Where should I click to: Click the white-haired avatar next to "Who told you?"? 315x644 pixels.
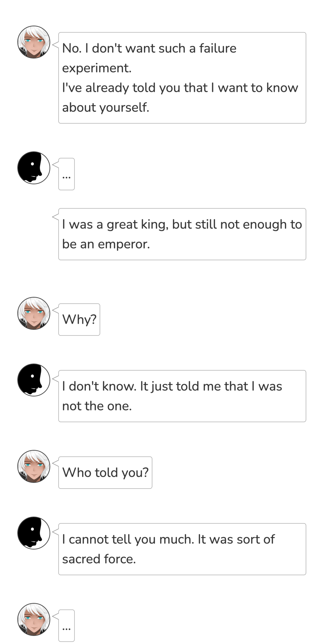click(x=34, y=466)
